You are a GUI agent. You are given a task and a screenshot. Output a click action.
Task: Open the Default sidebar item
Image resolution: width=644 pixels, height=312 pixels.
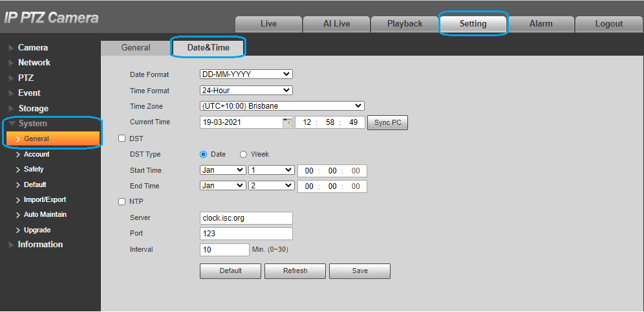click(34, 184)
